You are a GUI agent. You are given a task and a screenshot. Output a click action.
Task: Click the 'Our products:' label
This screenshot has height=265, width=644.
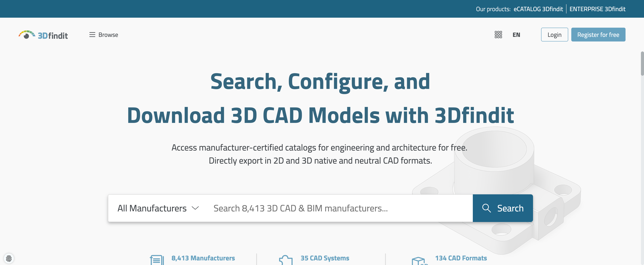tap(493, 9)
